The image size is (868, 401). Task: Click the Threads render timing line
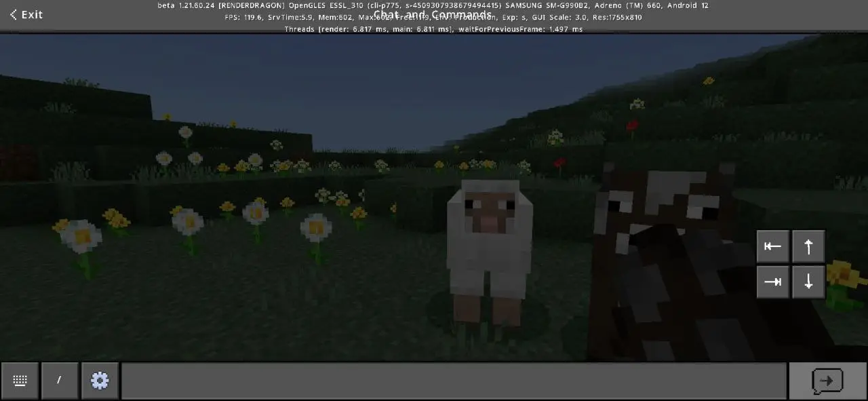[433, 29]
